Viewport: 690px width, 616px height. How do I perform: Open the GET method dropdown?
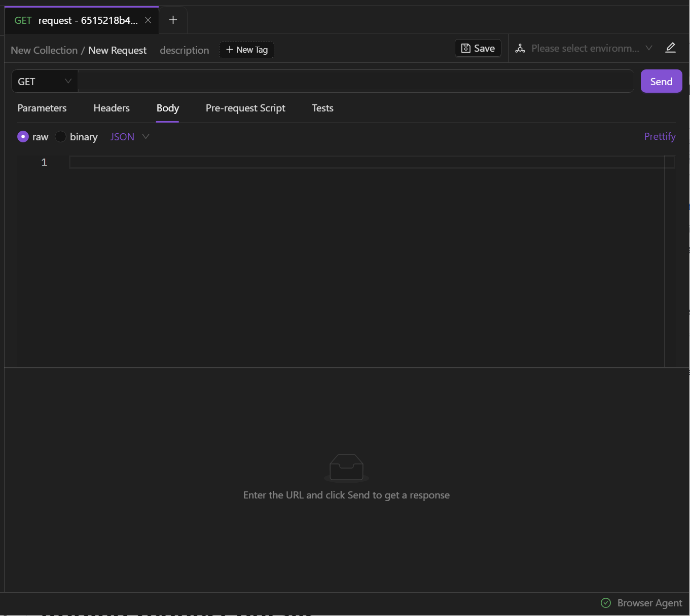pyautogui.click(x=45, y=82)
